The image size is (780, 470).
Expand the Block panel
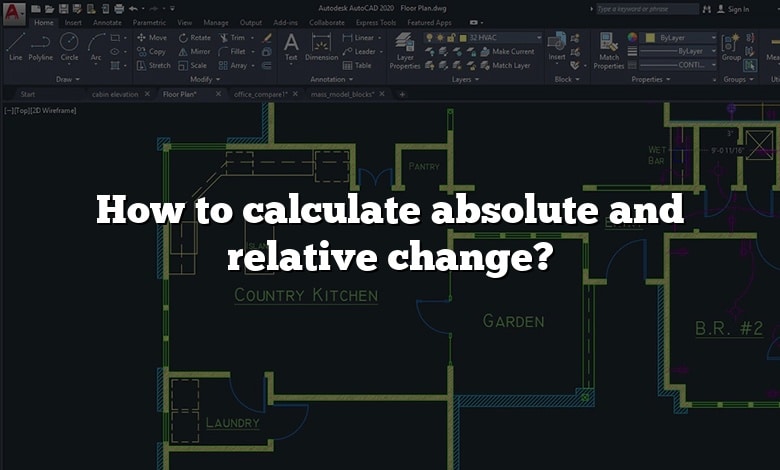coord(567,79)
